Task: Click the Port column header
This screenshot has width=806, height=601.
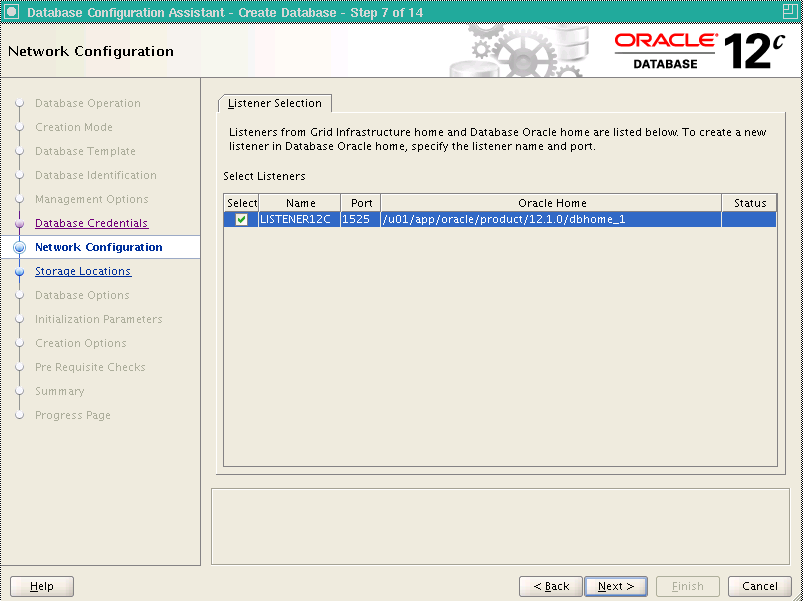Action: [361, 203]
